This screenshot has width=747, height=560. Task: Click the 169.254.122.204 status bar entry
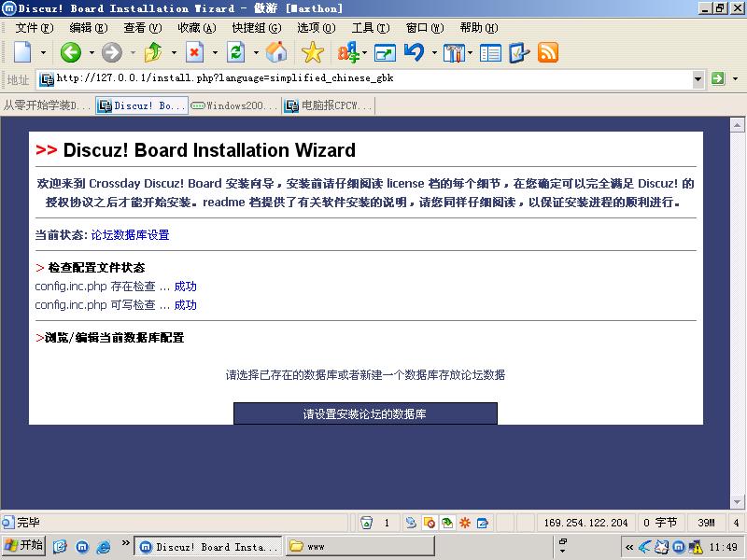coord(586,523)
